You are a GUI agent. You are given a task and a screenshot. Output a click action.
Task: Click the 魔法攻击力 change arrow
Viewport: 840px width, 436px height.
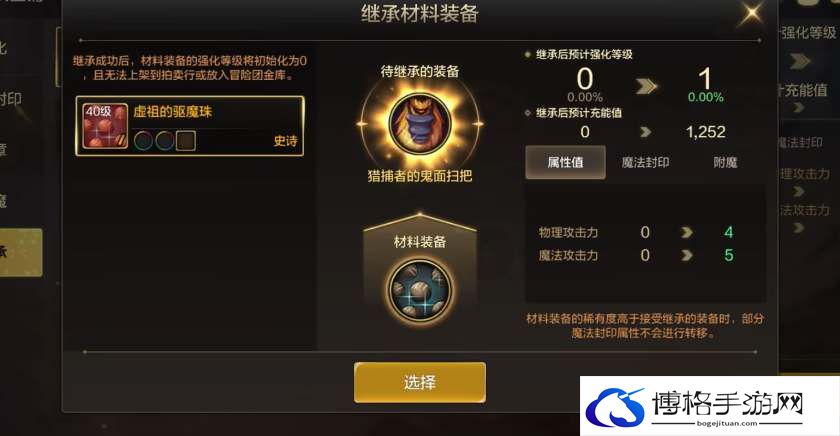click(x=687, y=255)
